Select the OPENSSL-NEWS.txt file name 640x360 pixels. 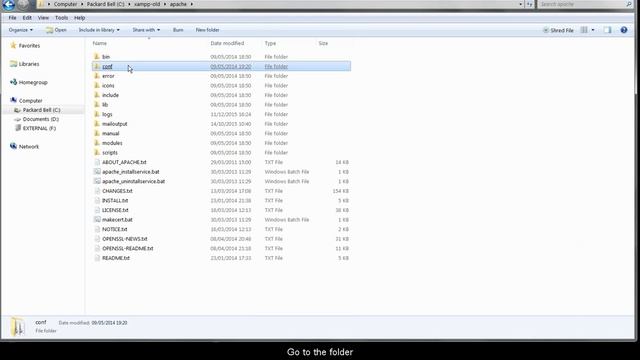coord(124,239)
